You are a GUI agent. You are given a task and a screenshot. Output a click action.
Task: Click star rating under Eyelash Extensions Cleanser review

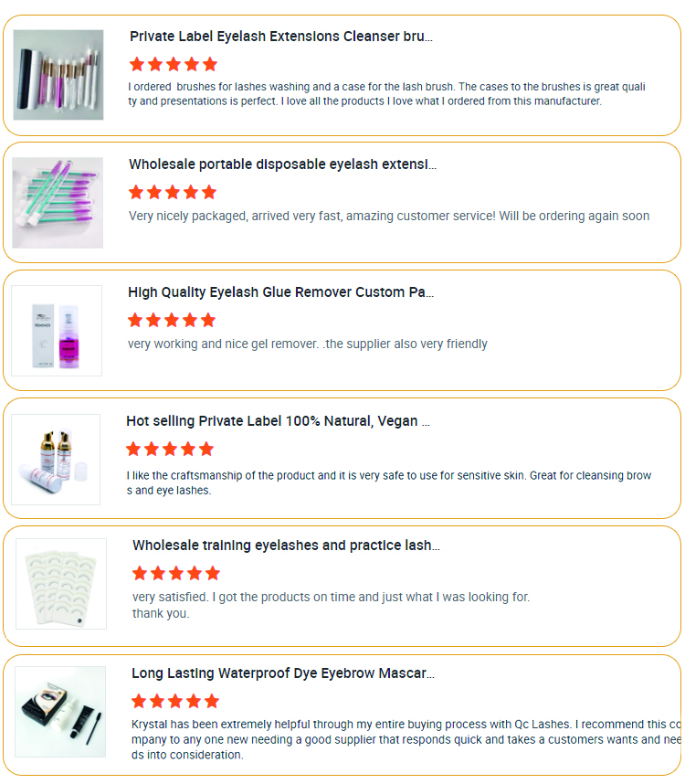[x=174, y=64]
